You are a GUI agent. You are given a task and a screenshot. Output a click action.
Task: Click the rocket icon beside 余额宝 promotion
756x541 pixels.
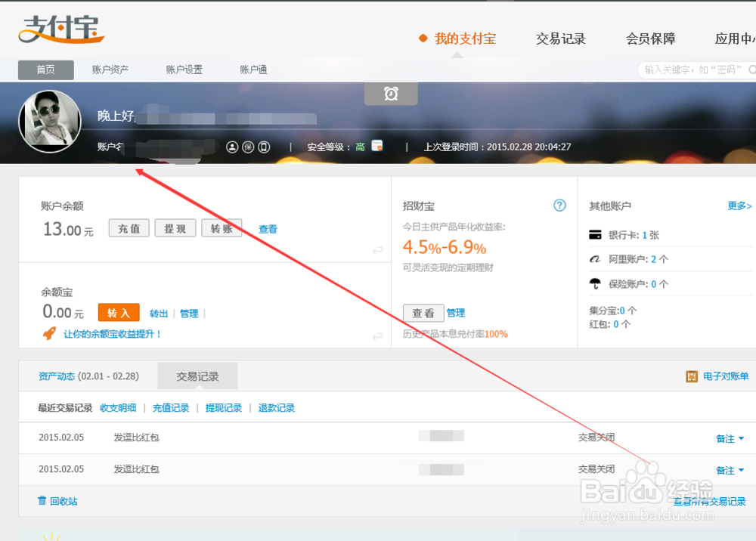tap(49, 333)
